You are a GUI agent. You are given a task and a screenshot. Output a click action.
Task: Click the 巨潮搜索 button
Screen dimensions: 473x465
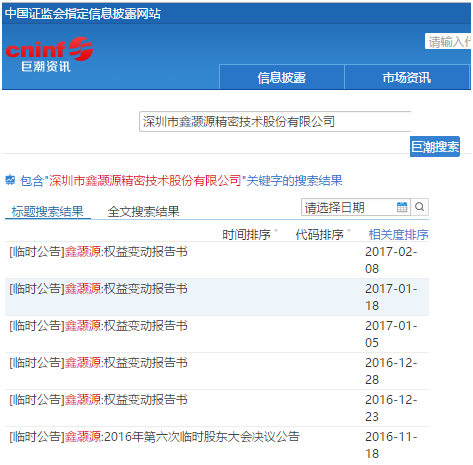tap(435, 146)
